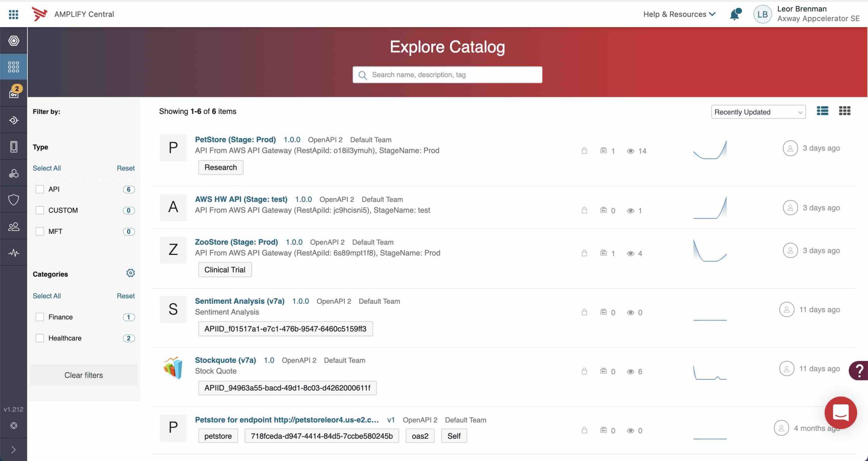Click the AMPLIFY Central logo
The height and width of the screenshot is (461, 868).
(x=39, y=14)
